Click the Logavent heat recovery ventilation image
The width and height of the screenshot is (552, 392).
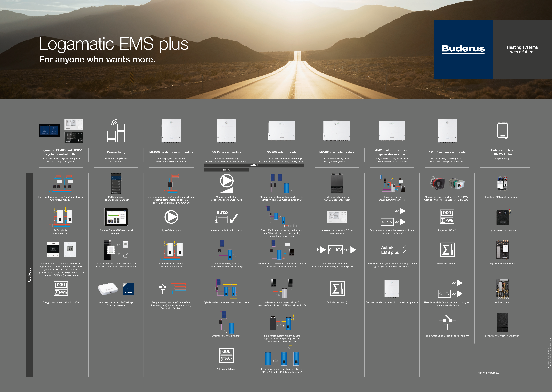502,322
